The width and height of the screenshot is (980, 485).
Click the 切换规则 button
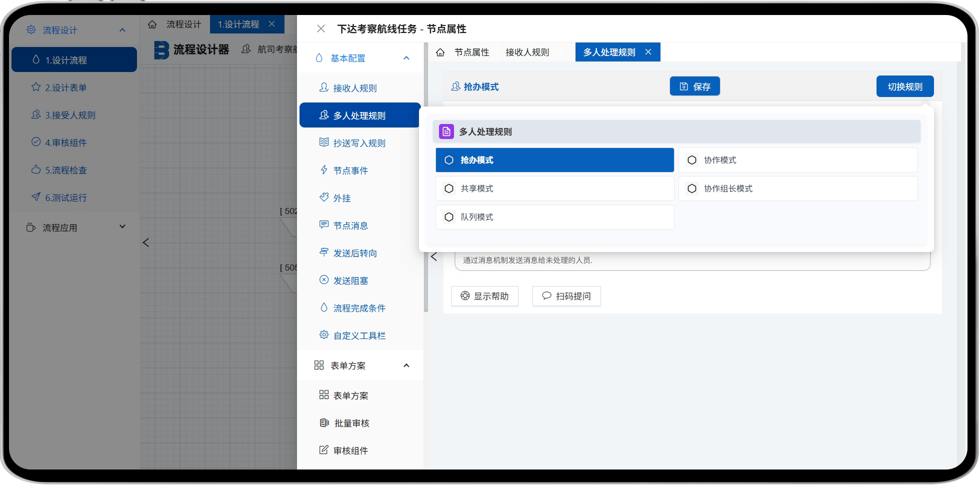tap(904, 86)
